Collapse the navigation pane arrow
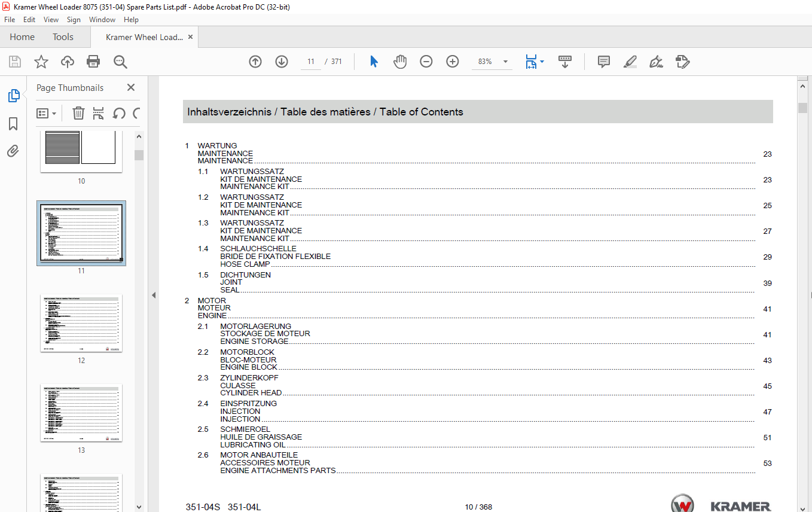 click(154, 295)
